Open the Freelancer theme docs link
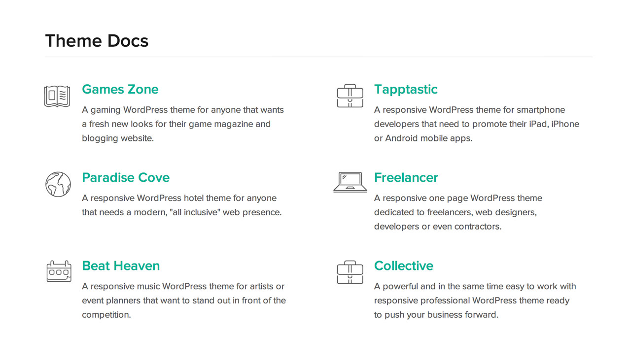The height and width of the screenshot is (364, 630). [x=406, y=177]
